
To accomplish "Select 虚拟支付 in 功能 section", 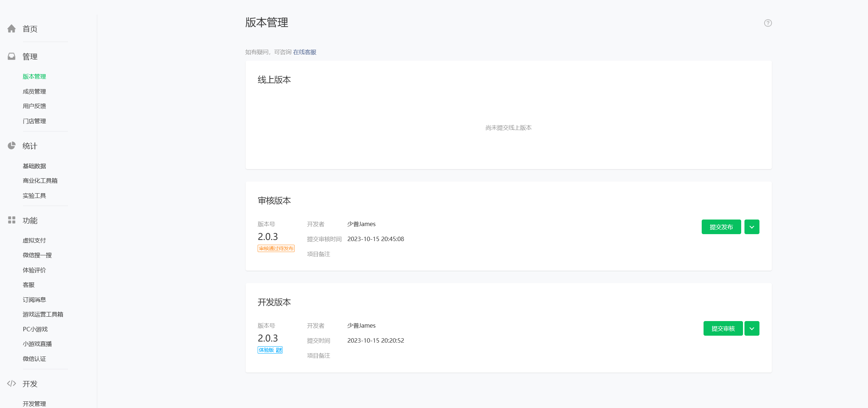I will coord(34,240).
